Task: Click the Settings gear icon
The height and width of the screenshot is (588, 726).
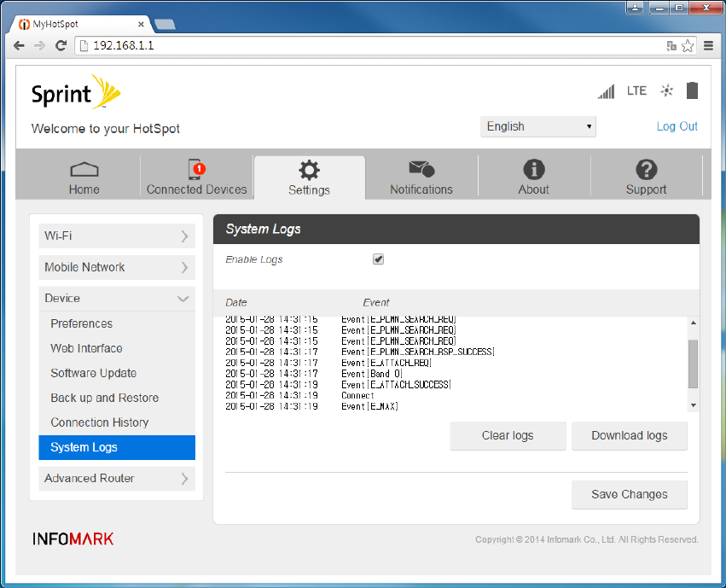Action: click(309, 170)
